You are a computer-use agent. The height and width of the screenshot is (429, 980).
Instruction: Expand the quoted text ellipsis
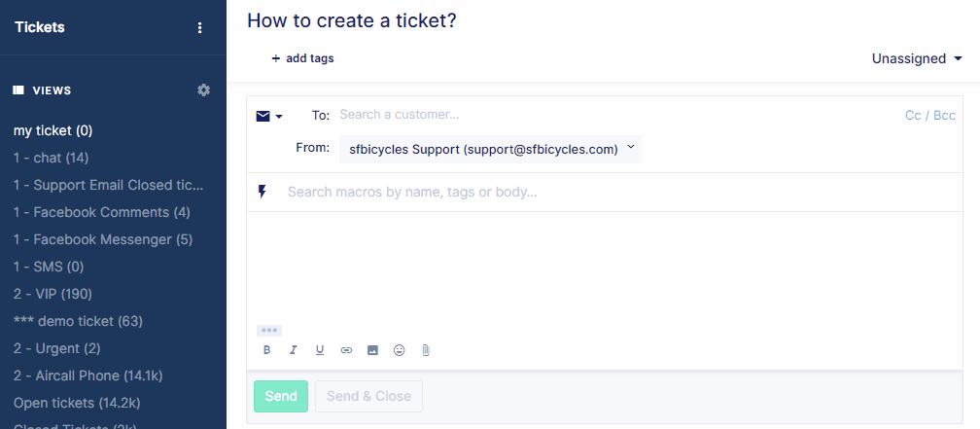pyautogui.click(x=269, y=330)
